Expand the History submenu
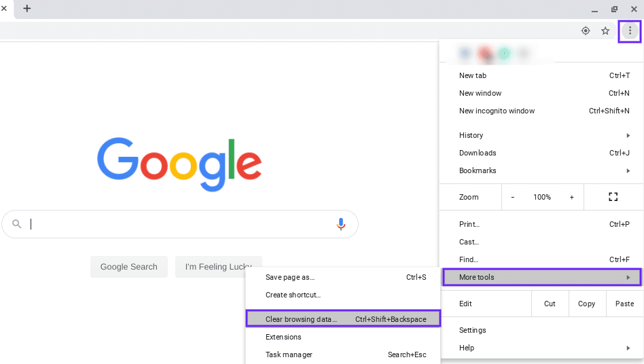This screenshot has width=644, height=364. [543, 135]
